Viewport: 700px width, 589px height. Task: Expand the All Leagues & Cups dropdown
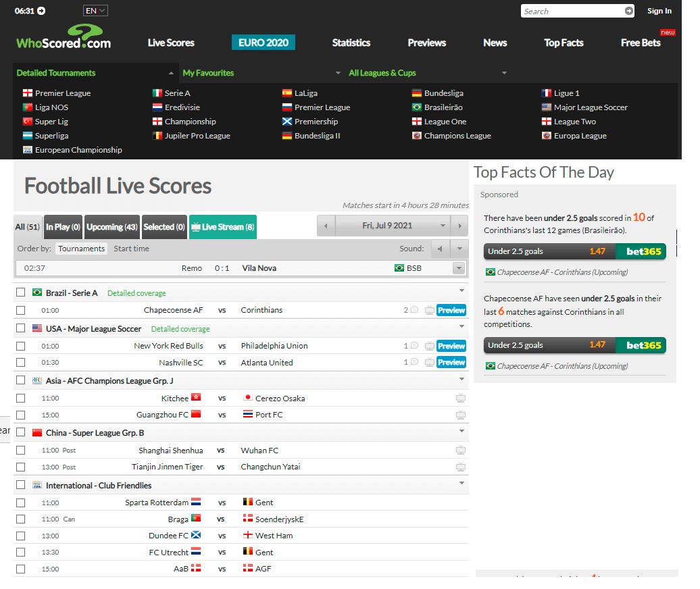coord(504,73)
